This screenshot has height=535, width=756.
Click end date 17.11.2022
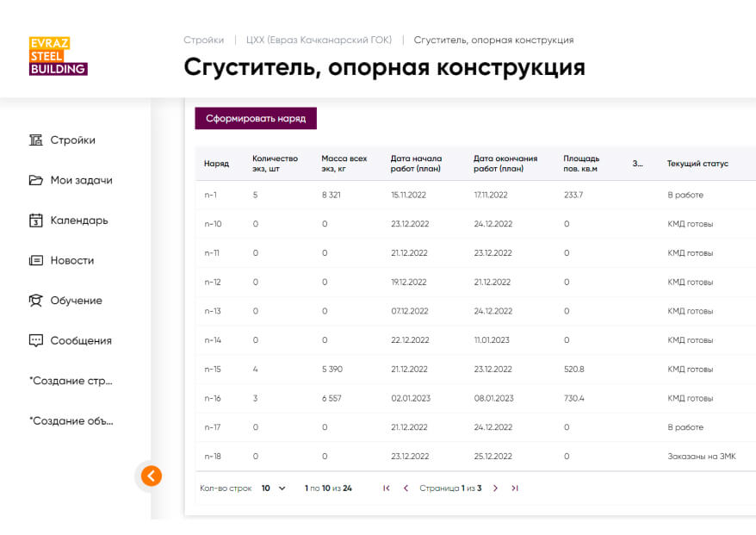point(491,195)
